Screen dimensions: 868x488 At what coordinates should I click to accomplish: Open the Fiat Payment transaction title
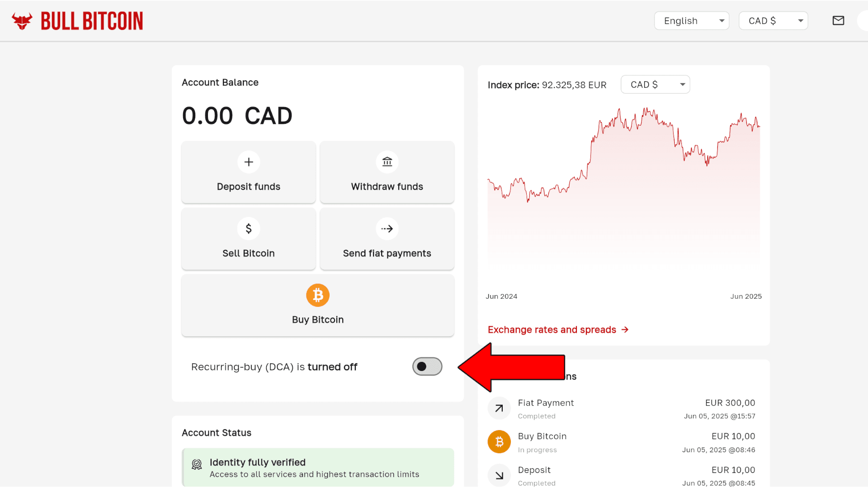[546, 403]
